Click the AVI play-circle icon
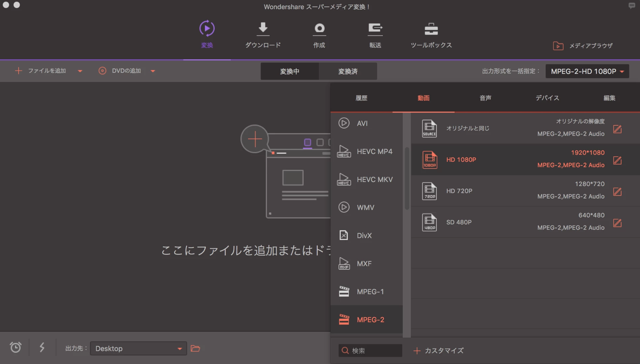This screenshot has height=364, width=640. tap(344, 123)
